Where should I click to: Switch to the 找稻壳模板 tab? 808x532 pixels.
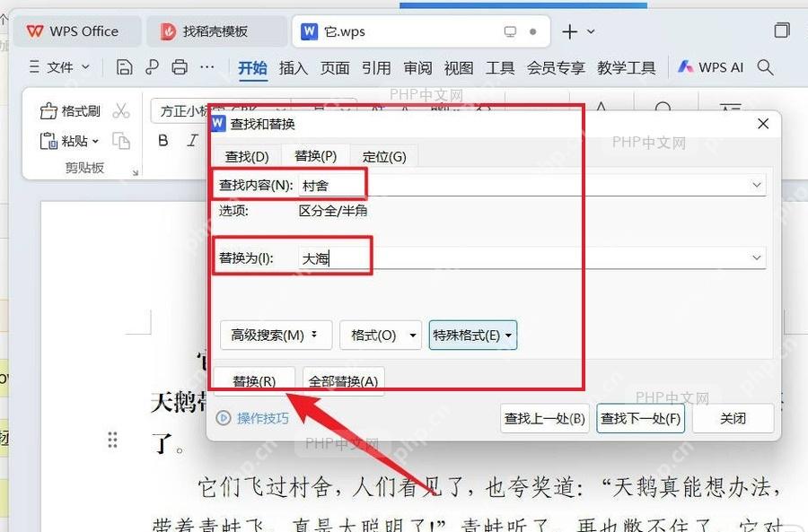216,31
